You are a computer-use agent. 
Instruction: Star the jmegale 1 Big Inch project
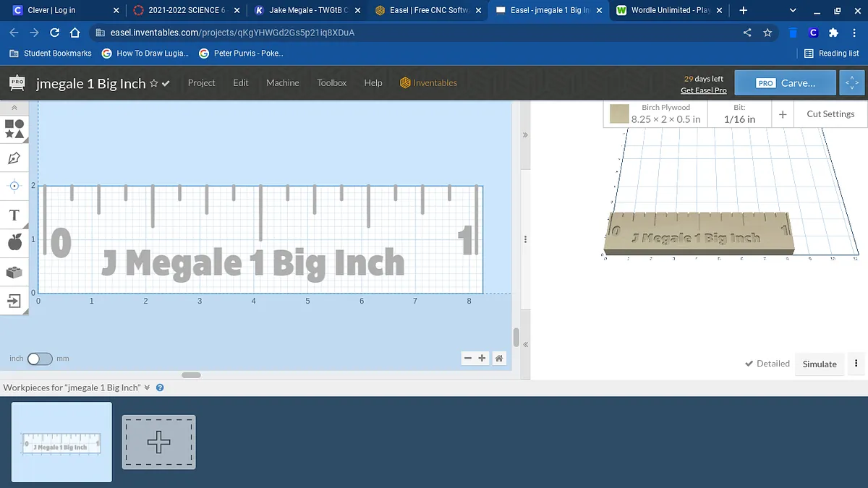pos(153,84)
